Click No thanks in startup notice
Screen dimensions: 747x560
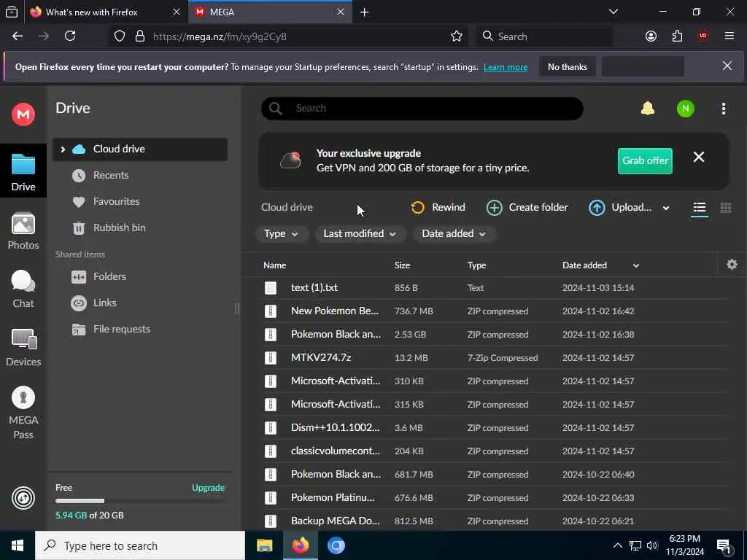(567, 66)
